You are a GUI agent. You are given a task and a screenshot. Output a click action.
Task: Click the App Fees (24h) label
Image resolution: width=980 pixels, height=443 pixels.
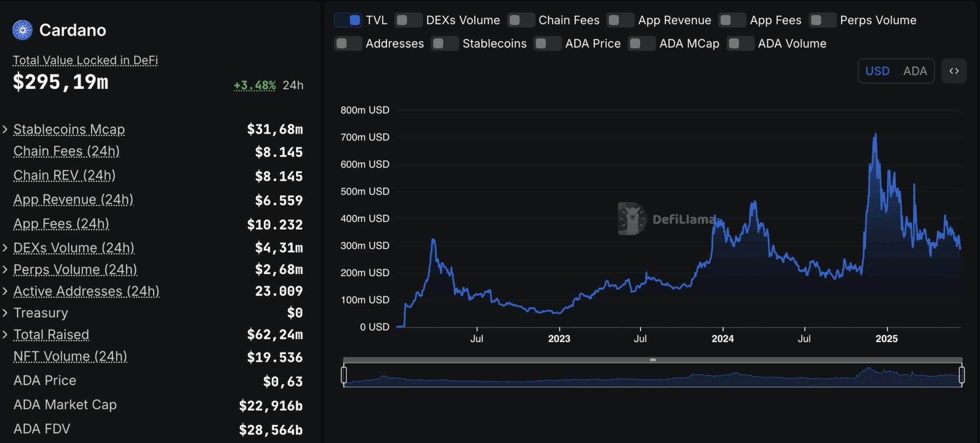point(61,224)
